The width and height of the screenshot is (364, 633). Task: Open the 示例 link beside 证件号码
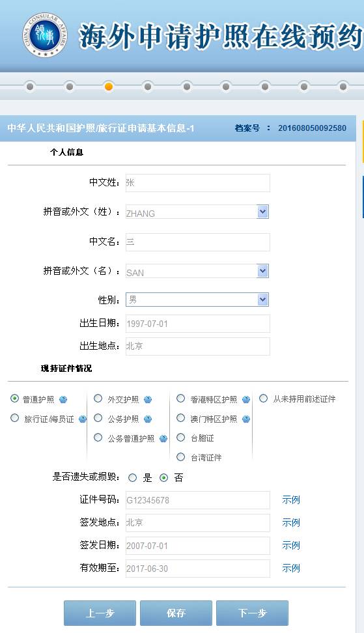[291, 499]
